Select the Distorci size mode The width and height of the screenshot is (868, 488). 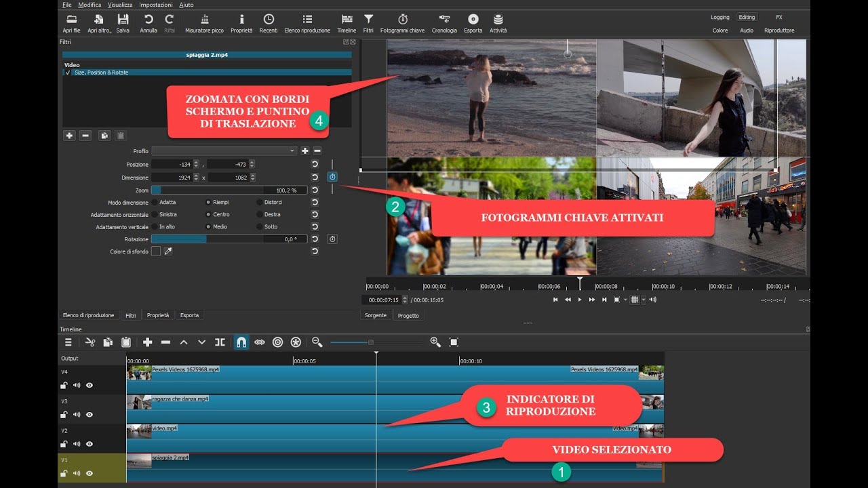point(259,202)
